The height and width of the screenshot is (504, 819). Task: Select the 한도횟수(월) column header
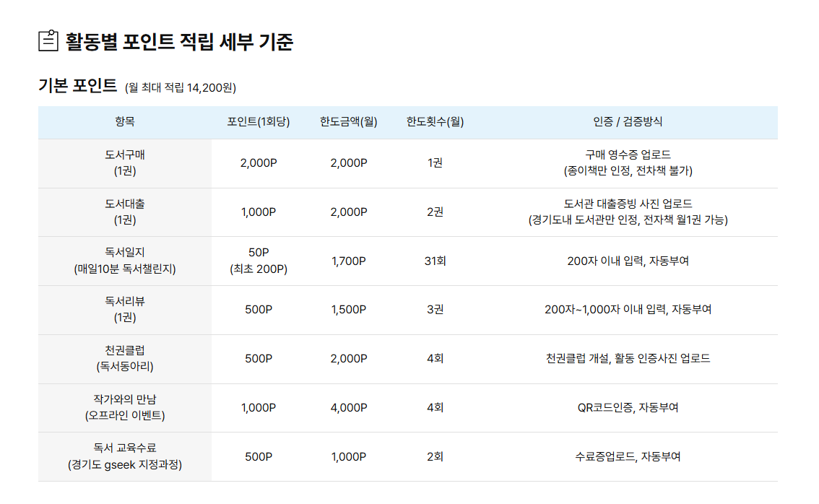(x=434, y=122)
